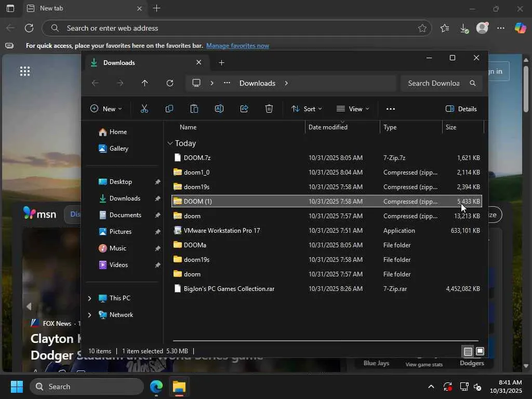This screenshot has height=399, width=532.
Task: Open Edge Settings and more menu
Action: pyautogui.click(x=501, y=28)
